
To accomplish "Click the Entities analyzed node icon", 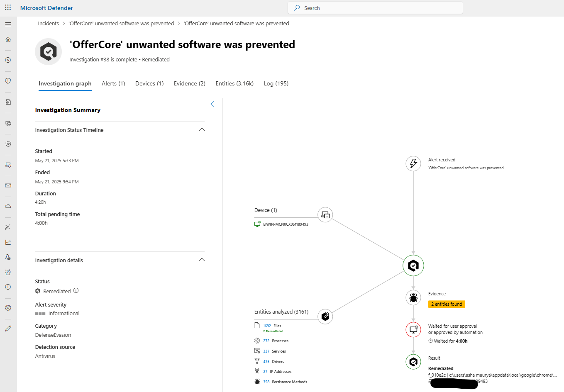I will tap(325, 317).
